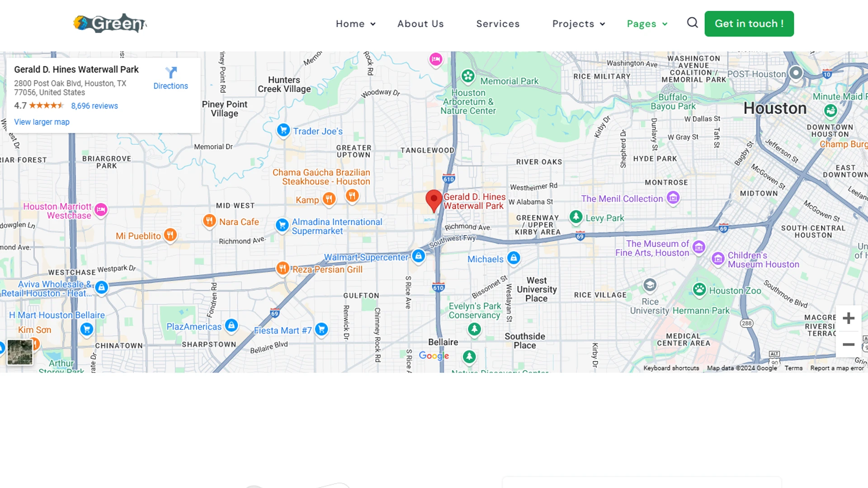Select the Walmart Supercenter shopping marker
868x488 pixels.
(x=419, y=257)
